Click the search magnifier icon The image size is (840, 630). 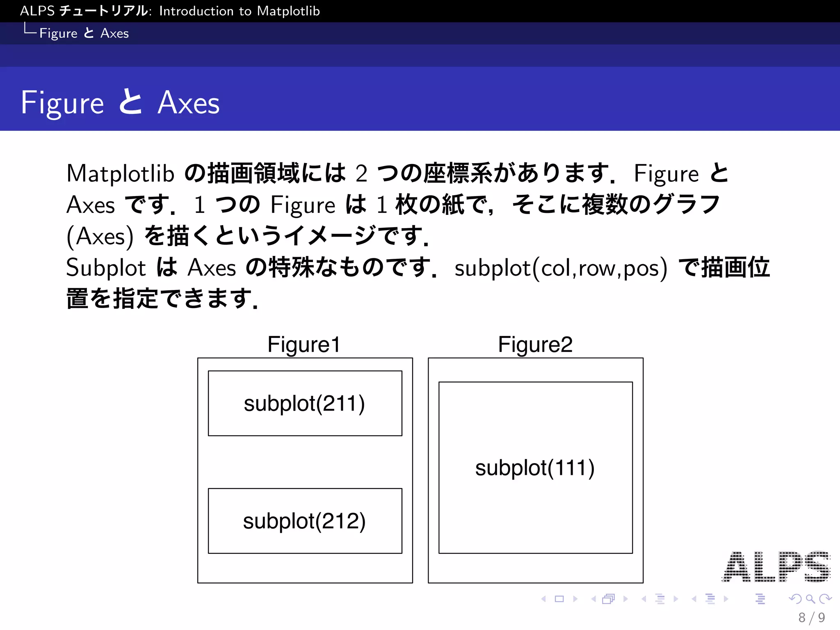[810, 599]
